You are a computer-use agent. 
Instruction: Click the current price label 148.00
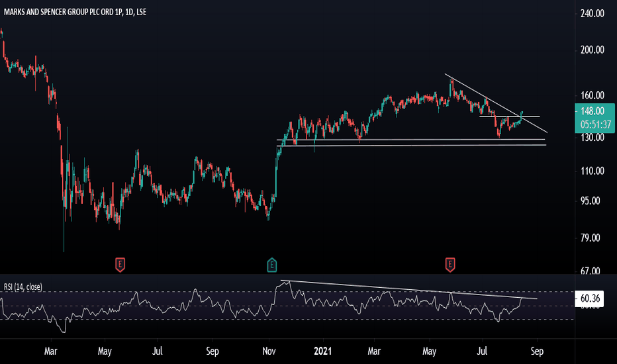[593, 111]
